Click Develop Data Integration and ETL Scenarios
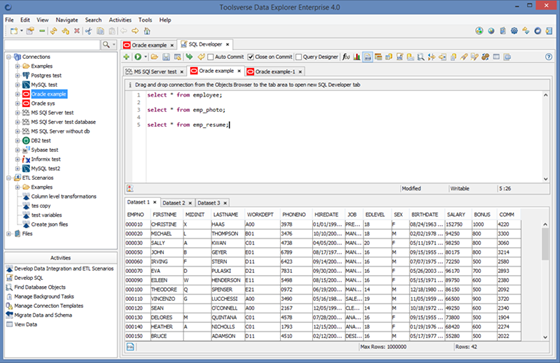560x363 pixels. pyautogui.click(x=60, y=269)
